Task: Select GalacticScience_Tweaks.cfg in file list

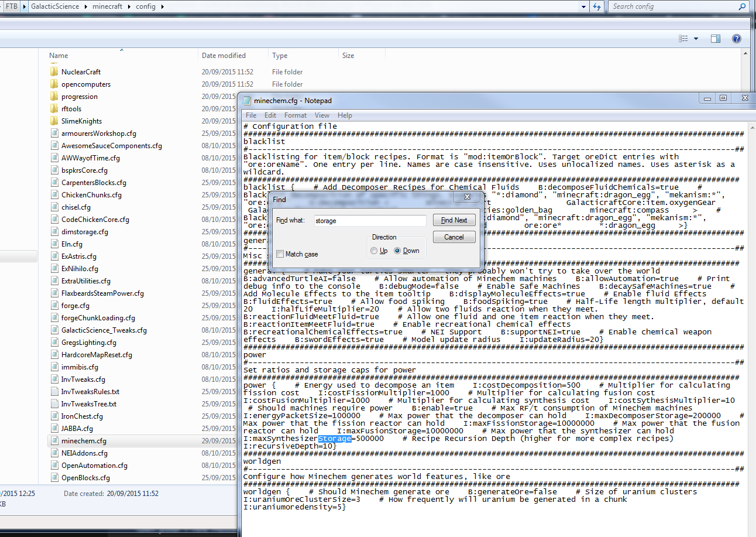Action: pos(104,330)
